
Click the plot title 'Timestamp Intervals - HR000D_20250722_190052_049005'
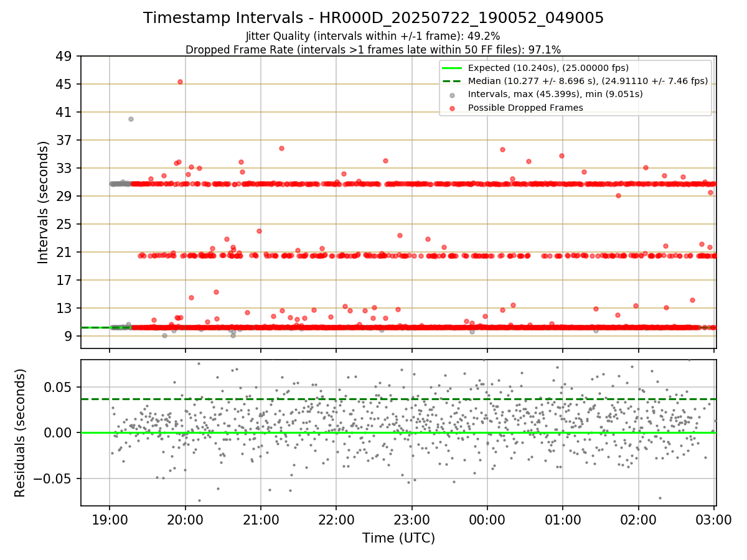(374, 18)
